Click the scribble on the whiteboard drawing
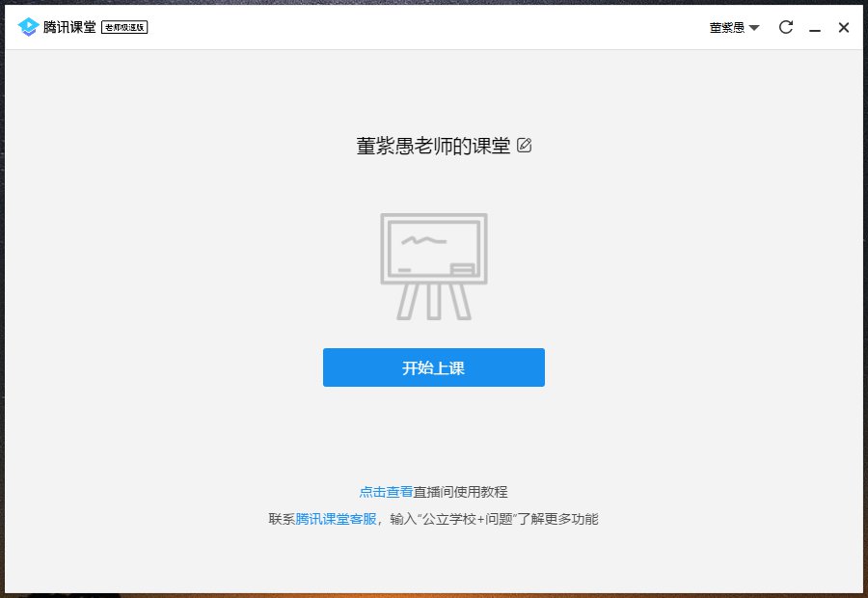 [423, 238]
